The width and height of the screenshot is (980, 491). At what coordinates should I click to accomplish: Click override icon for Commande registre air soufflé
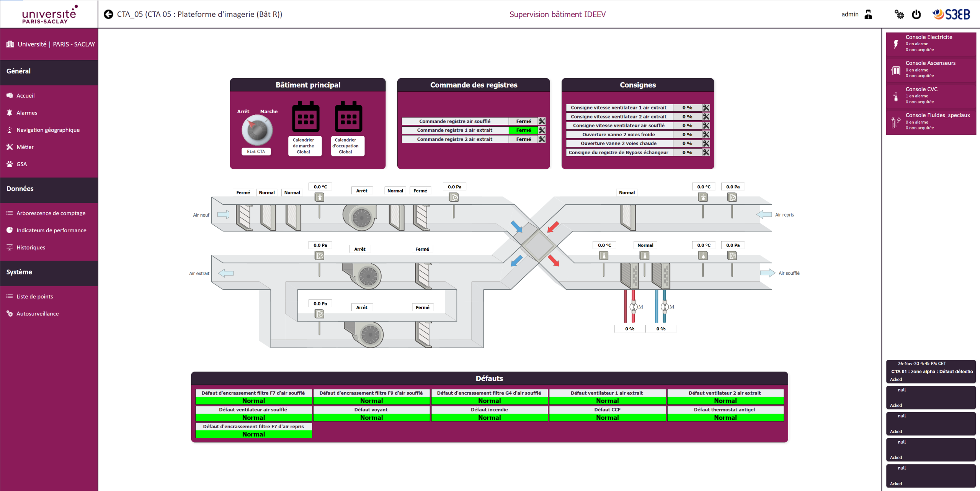click(542, 121)
